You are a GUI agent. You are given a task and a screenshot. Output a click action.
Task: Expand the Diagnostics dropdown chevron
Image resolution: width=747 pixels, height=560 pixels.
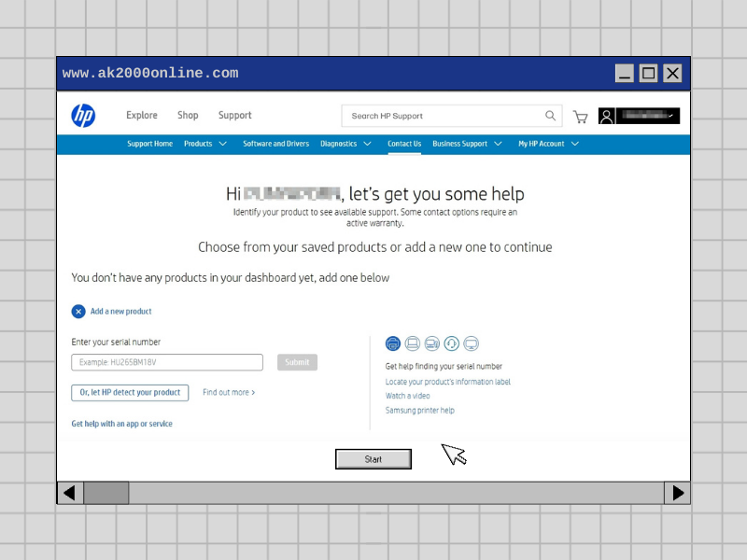click(367, 144)
